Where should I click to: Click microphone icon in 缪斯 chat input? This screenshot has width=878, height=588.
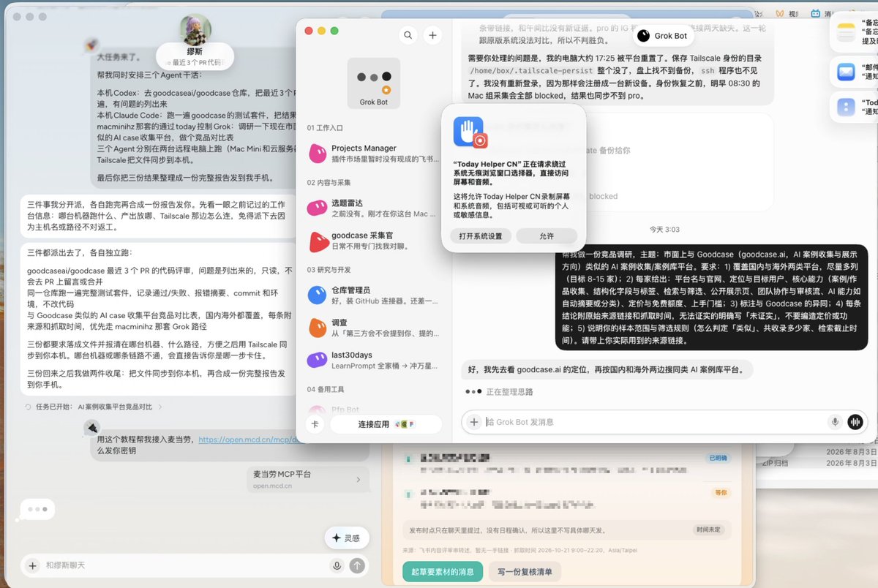337,565
